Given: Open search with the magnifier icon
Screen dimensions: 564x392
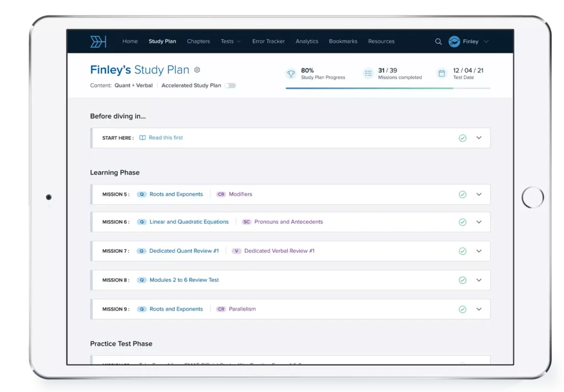Looking at the screenshot, I should pos(438,42).
